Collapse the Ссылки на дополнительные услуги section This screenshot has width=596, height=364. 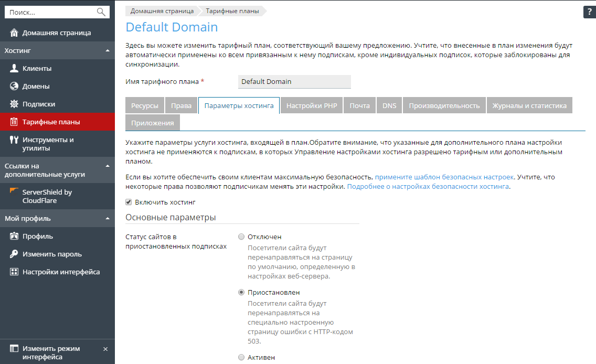pos(108,166)
